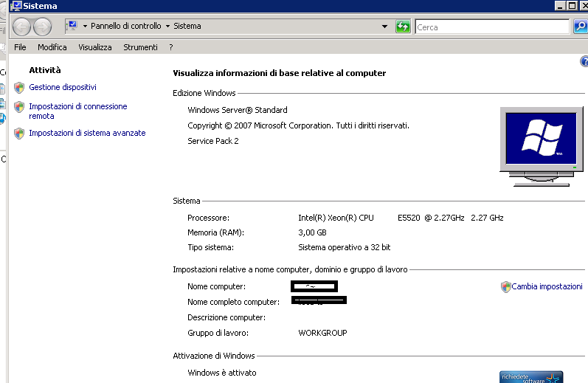Click the Sistema window title bar icon

coord(15,6)
